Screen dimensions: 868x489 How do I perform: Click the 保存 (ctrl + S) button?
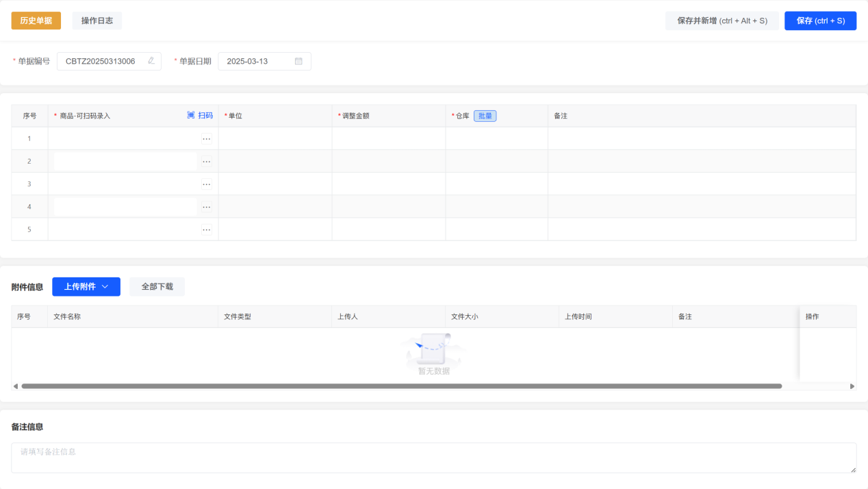click(x=820, y=21)
